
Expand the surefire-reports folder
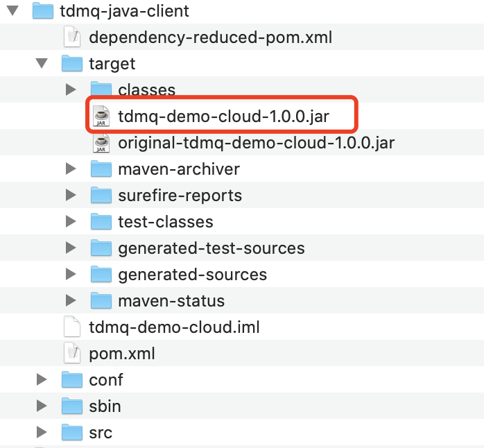pos(71,195)
